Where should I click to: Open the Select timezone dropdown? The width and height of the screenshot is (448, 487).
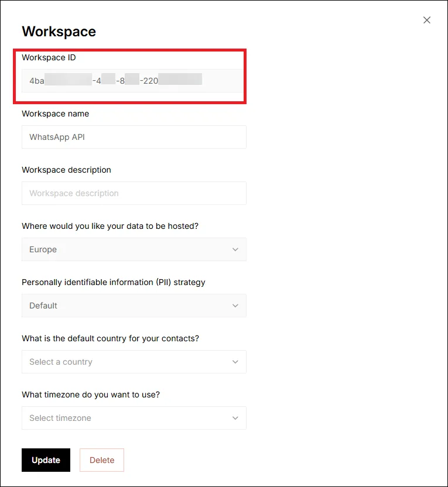[x=134, y=418]
